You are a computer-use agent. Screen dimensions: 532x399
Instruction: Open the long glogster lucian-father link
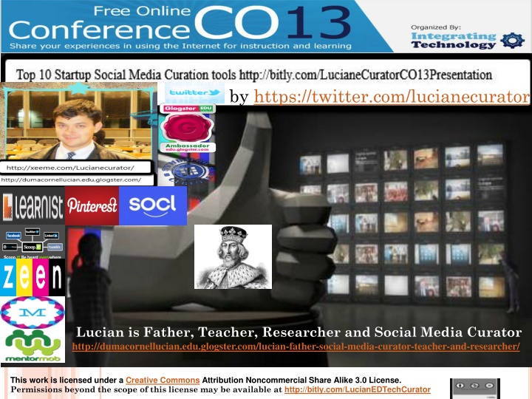point(296,347)
